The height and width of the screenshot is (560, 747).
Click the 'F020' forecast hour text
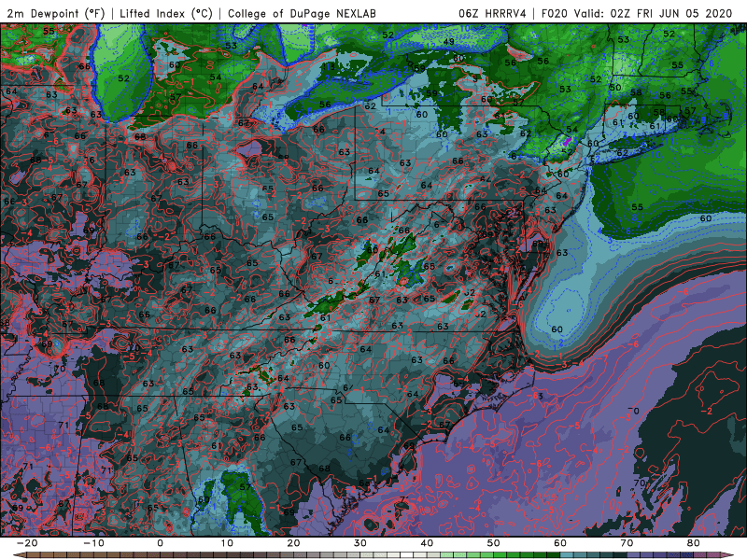tap(555, 13)
